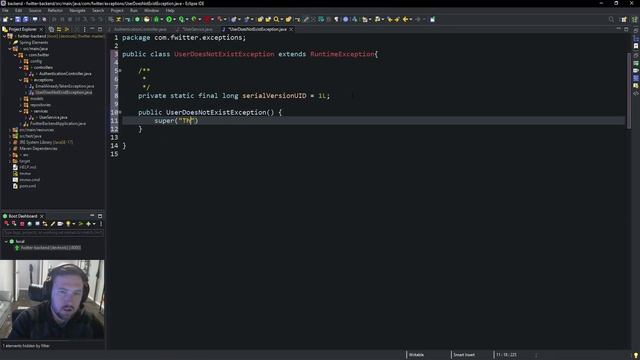This screenshot has height=360, width=640.
Task: Click the Quick Access search icon at top right
Action: point(611,19)
